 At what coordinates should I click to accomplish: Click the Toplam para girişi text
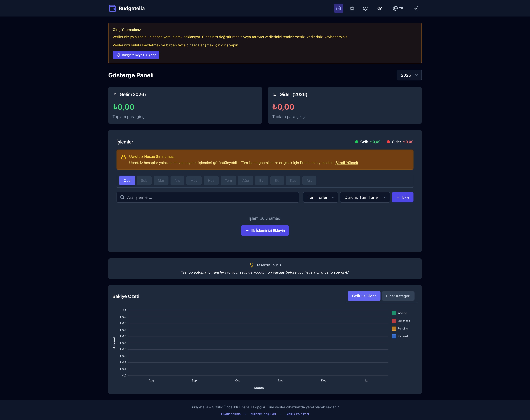(129, 117)
